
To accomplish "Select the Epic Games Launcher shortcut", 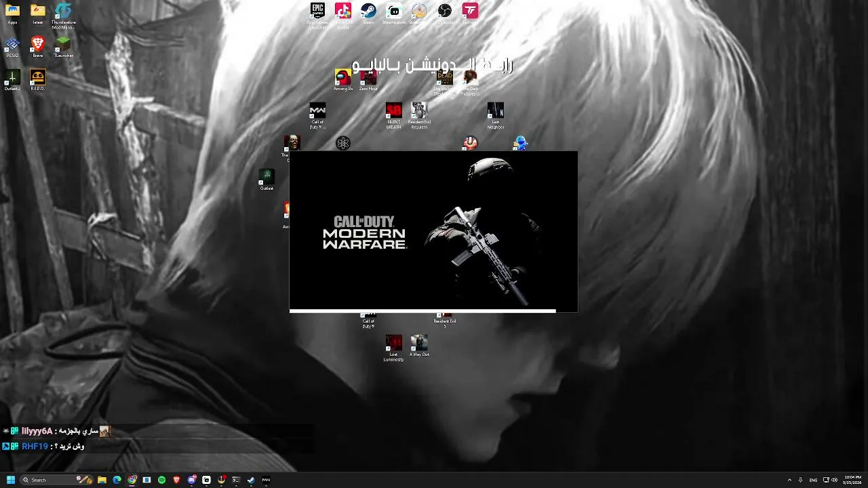I will coord(317,16).
